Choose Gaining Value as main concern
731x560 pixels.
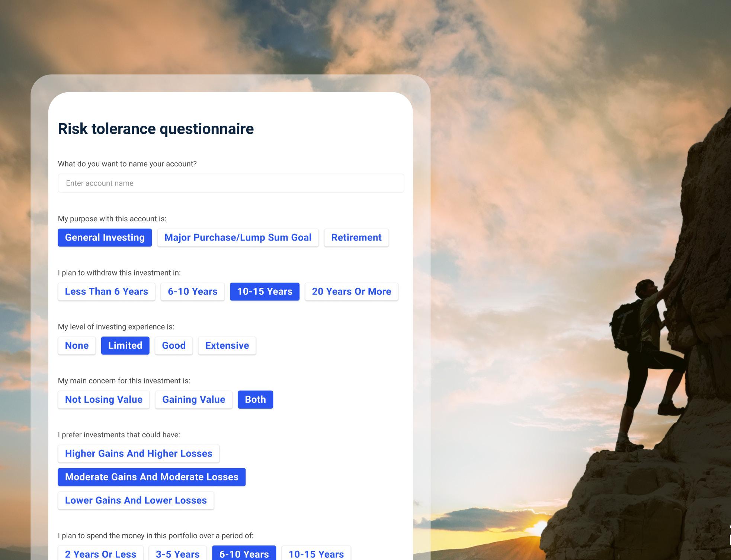coord(193,399)
